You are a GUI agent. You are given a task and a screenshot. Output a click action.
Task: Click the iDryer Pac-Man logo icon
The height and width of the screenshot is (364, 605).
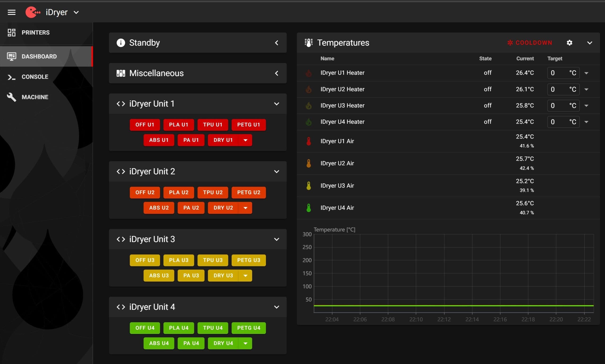pyautogui.click(x=33, y=12)
